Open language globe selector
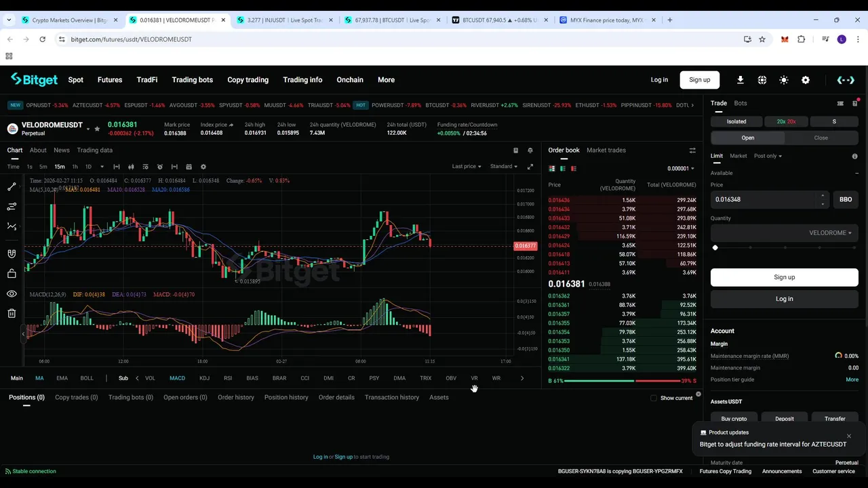The height and width of the screenshot is (488, 868). tap(762, 80)
